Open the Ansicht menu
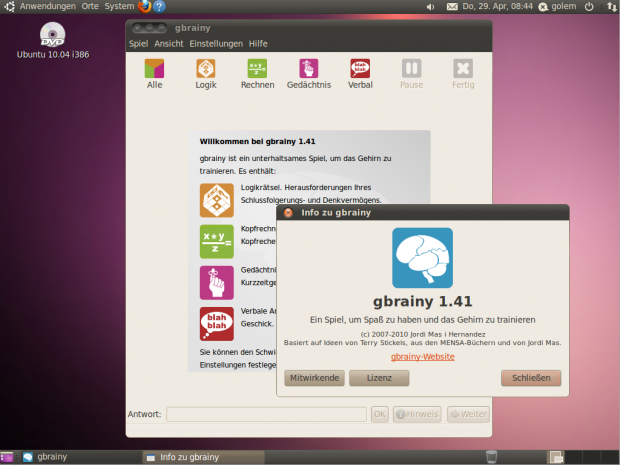The image size is (620, 465). click(x=169, y=43)
